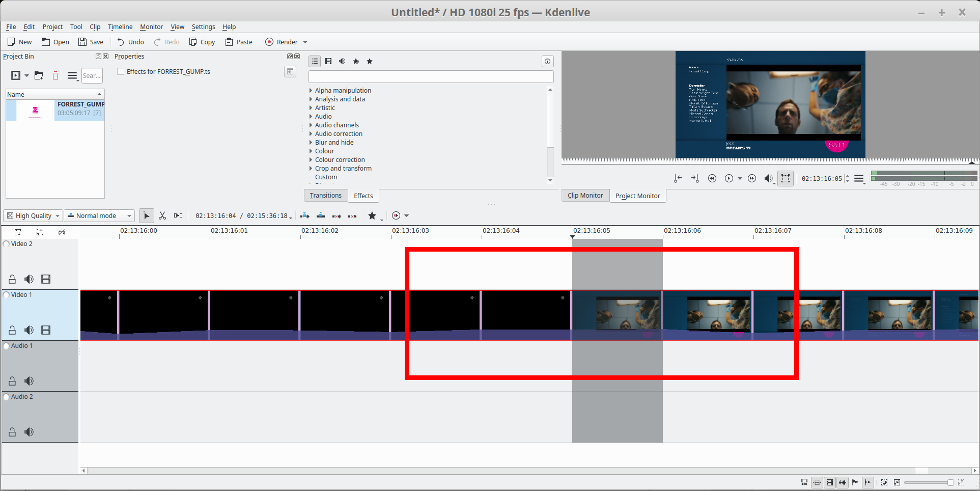Open the High Quality preview dropdown
Screen dimensions: 980x491
33,216
